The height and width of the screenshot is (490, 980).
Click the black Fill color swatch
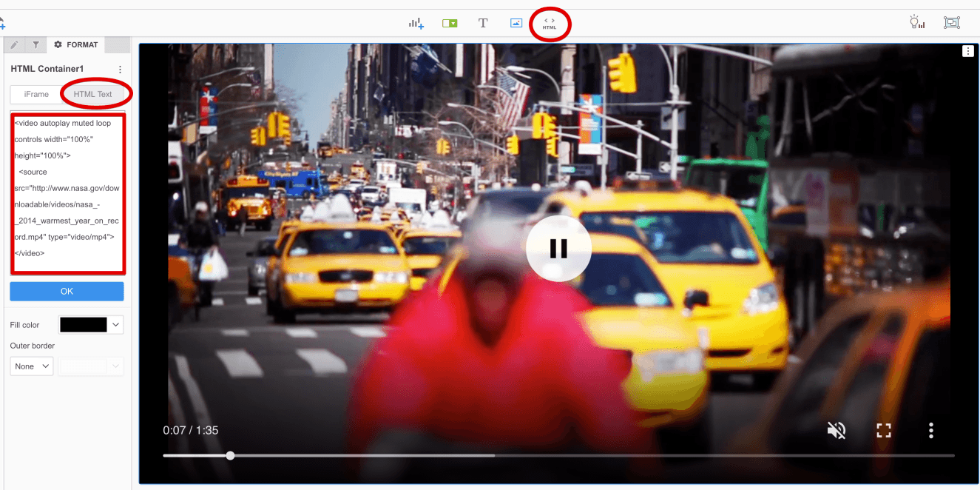pyautogui.click(x=83, y=325)
